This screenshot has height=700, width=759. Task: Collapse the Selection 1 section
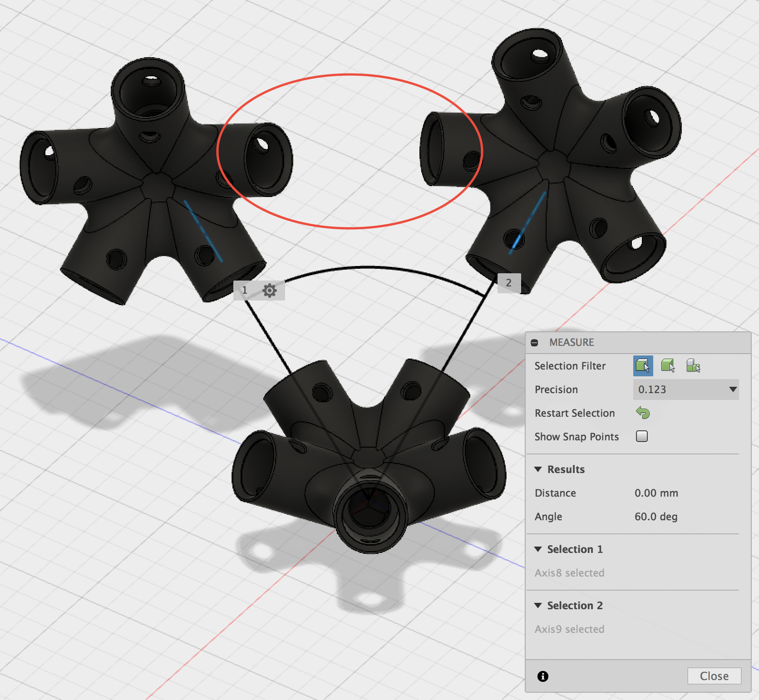tap(538, 549)
